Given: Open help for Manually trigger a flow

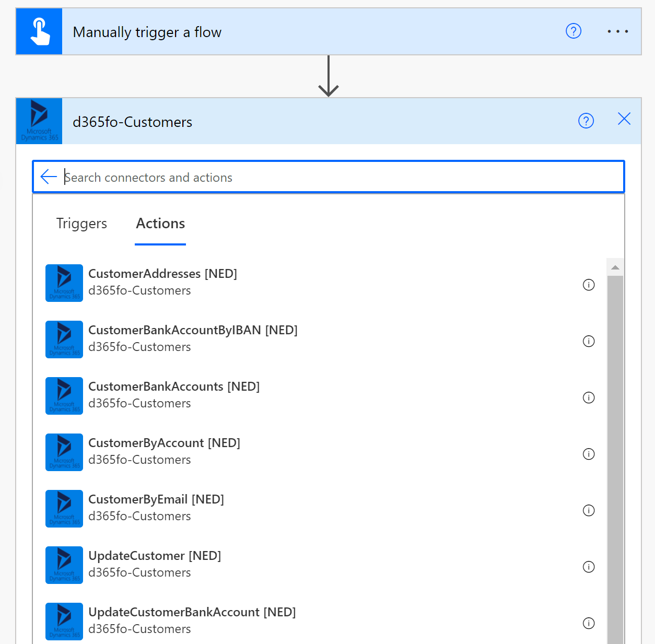Looking at the screenshot, I should click(x=574, y=31).
